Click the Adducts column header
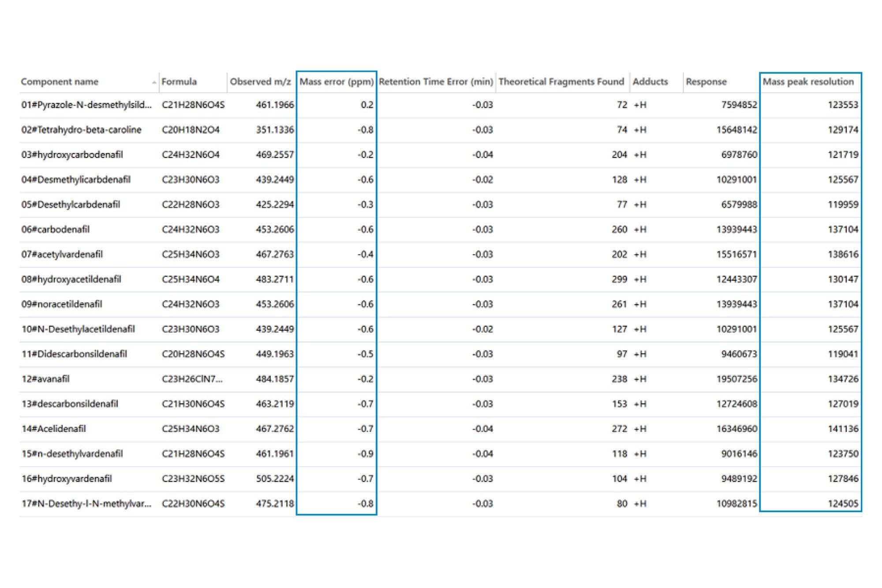 point(650,82)
